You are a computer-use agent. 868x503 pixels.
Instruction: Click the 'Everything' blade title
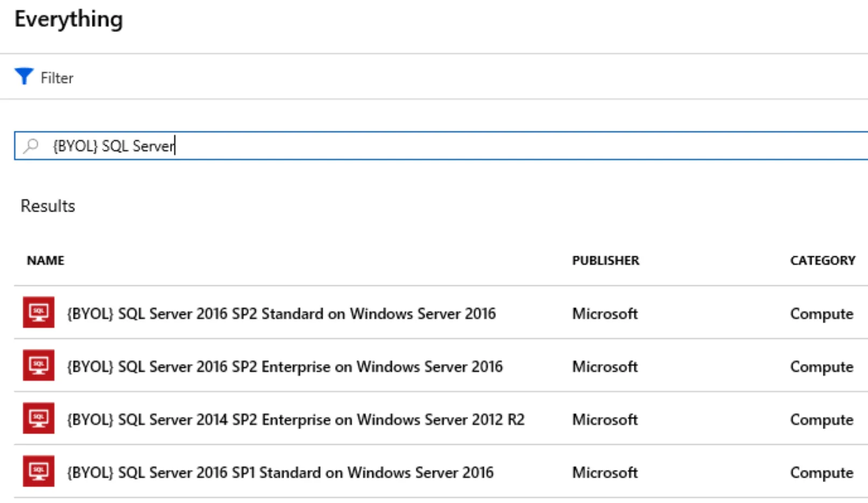click(69, 19)
